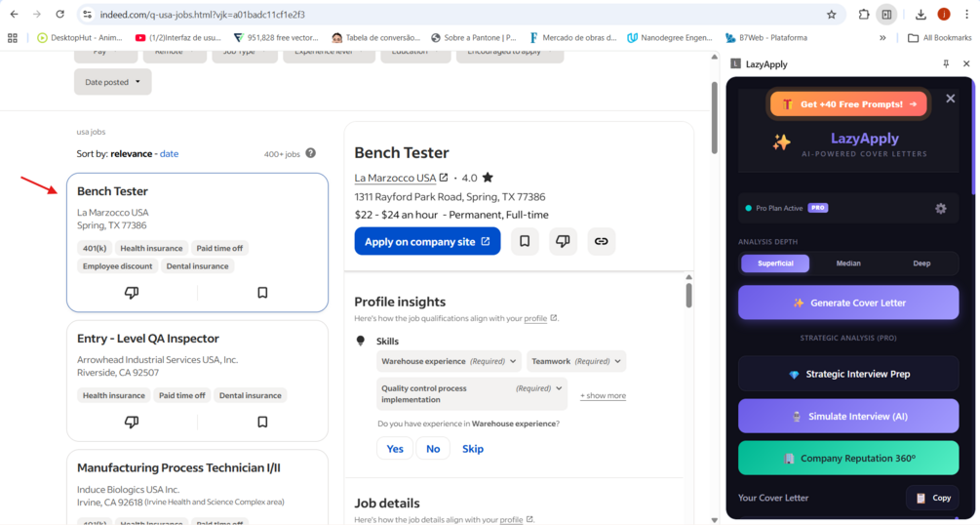980x525 pixels.
Task: Show more skills
Action: coord(603,395)
